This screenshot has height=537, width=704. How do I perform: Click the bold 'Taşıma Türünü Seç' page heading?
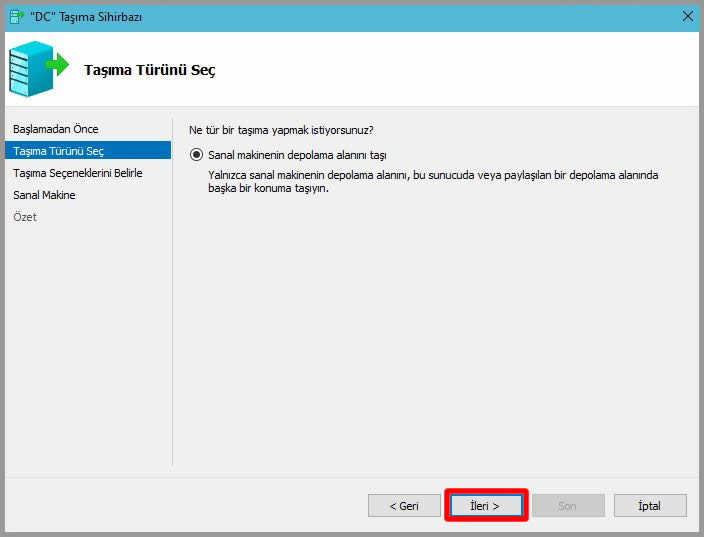(149, 70)
